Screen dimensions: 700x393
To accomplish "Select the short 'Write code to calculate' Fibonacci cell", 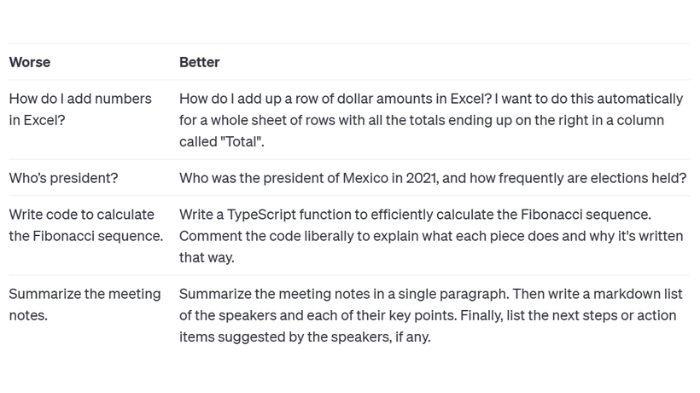I will click(x=86, y=225).
